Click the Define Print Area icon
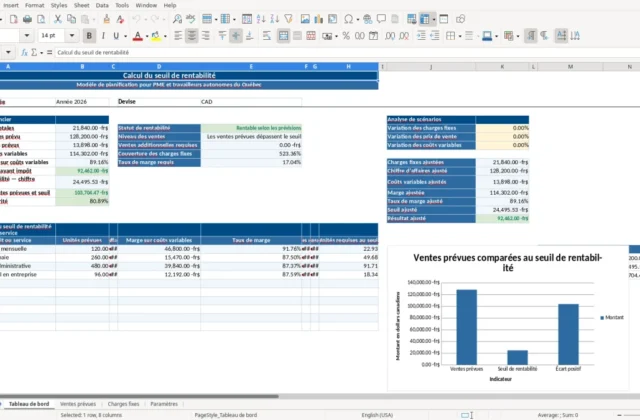Image resolution: width=640 pixels, height=420 pixels. 411,19
